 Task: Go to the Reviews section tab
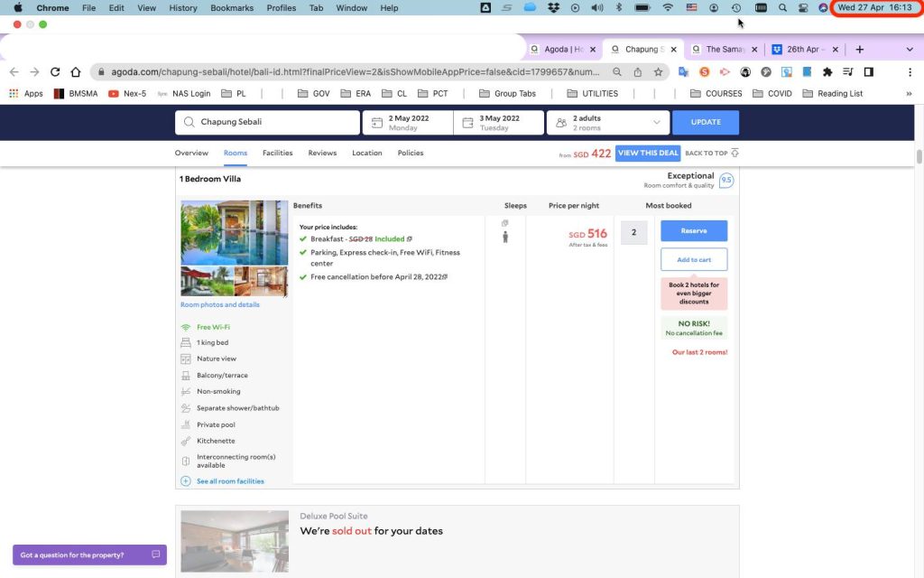pyautogui.click(x=322, y=153)
